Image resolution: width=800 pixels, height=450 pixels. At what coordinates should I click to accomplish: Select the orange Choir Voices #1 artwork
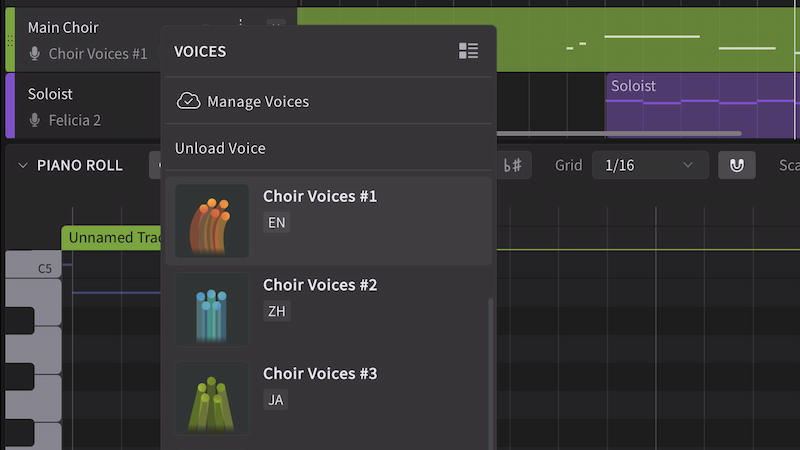coord(212,221)
